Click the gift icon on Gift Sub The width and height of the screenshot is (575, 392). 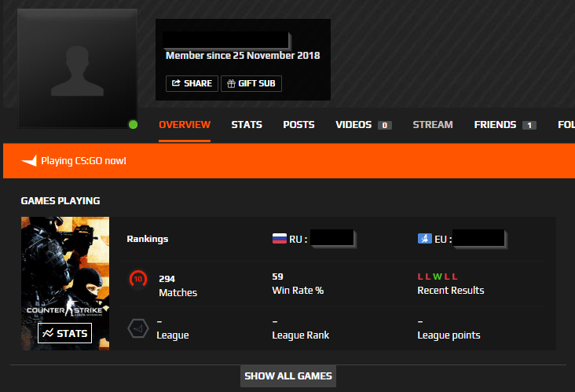point(231,83)
